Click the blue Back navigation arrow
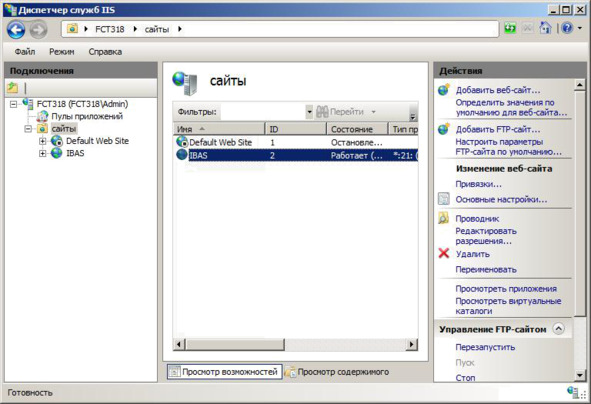Screen dimensions: 591x404 coord(16,29)
